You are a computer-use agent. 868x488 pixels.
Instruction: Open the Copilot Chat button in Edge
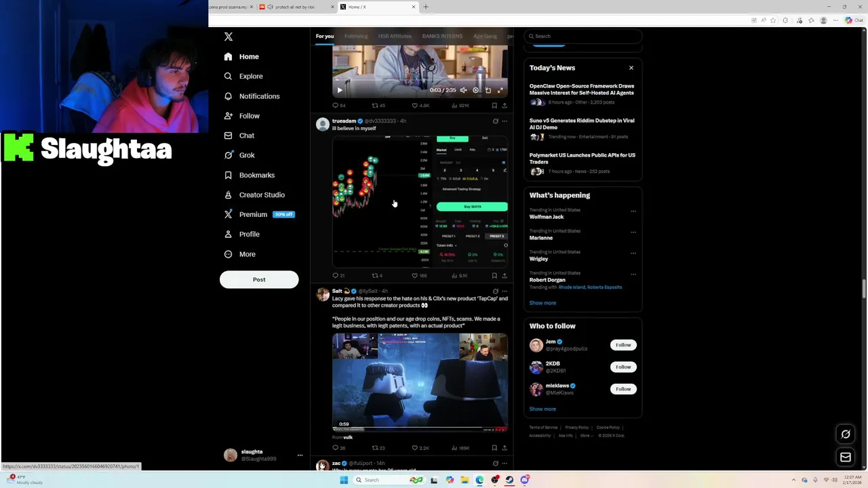tap(853, 20)
